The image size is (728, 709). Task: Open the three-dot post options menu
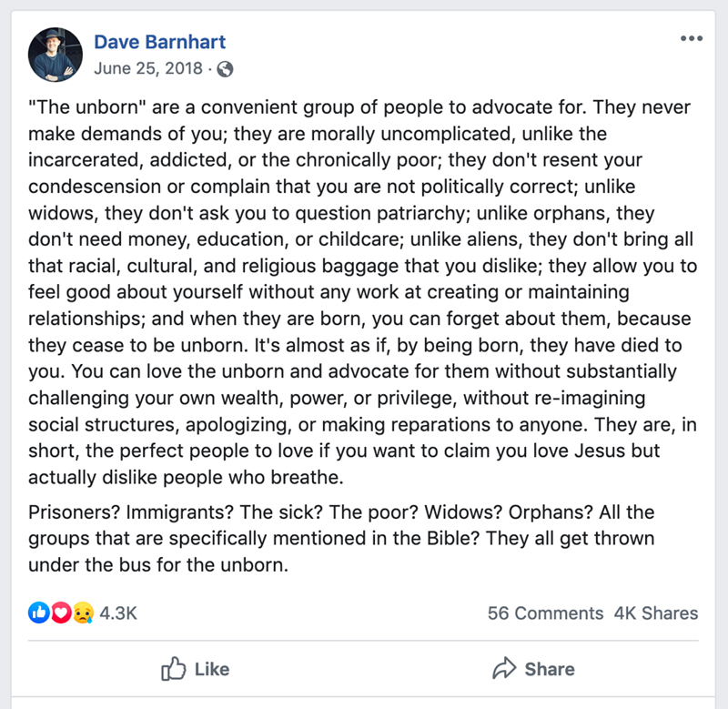point(692,38)
